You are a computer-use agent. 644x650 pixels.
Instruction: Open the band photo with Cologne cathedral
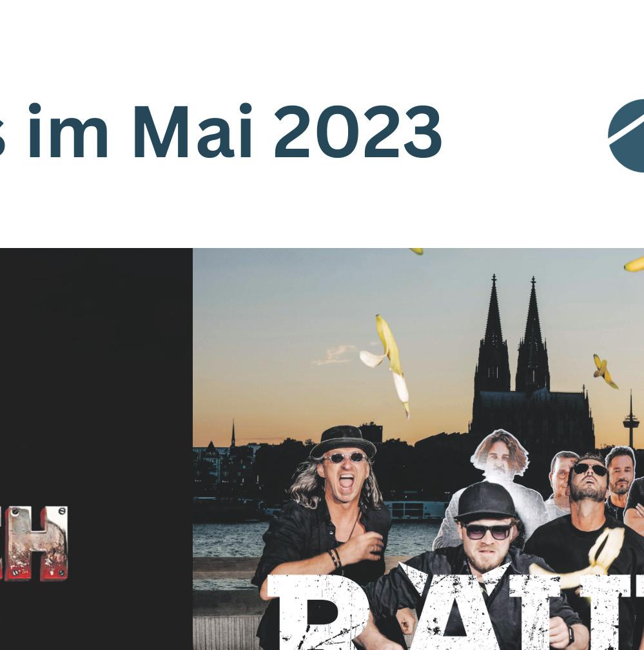pos(418,449)
